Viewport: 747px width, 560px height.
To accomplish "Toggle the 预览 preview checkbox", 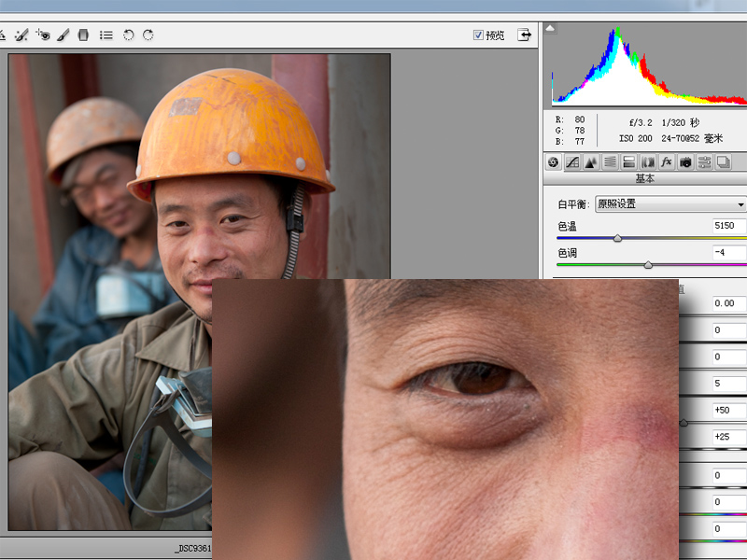I will [479, 35].
